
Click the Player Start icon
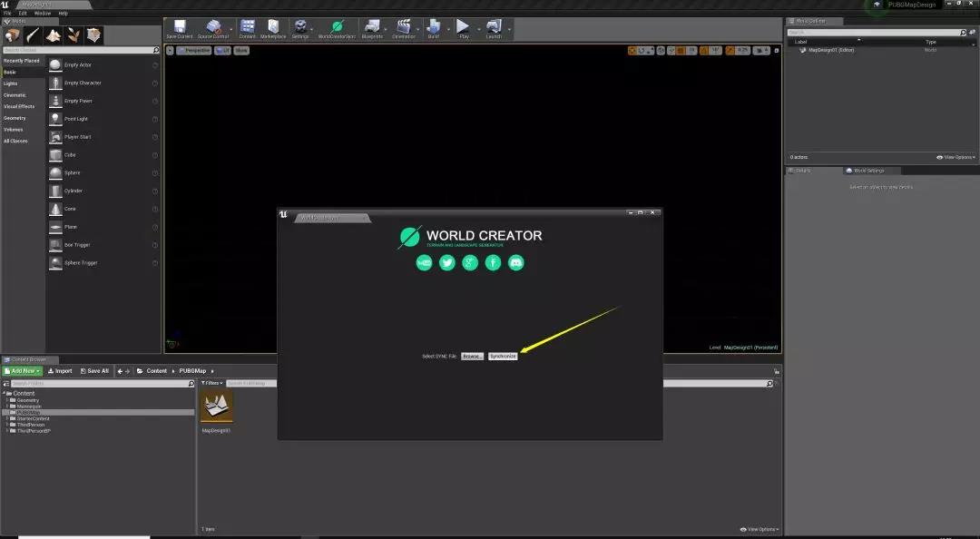coord(55,137)
